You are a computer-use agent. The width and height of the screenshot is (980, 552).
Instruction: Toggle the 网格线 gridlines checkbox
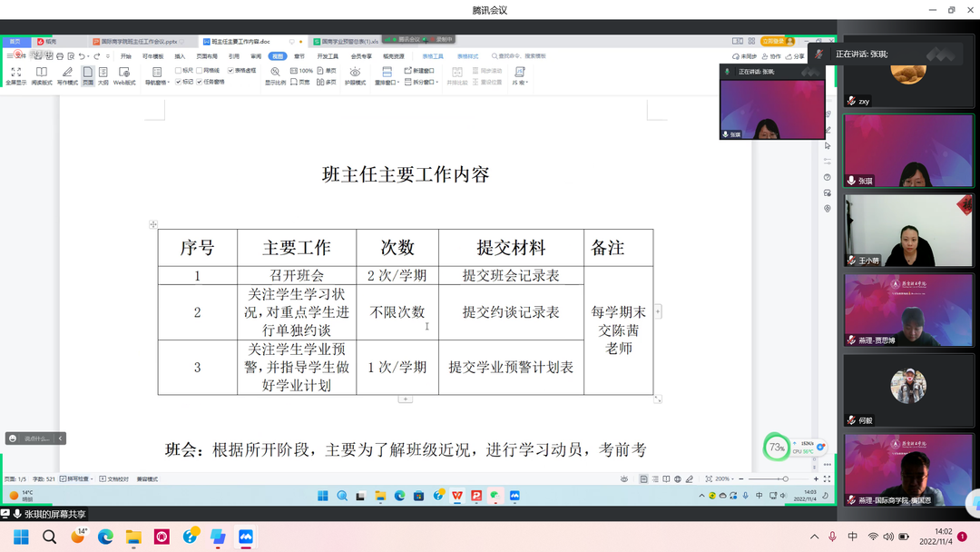(201, 70)
